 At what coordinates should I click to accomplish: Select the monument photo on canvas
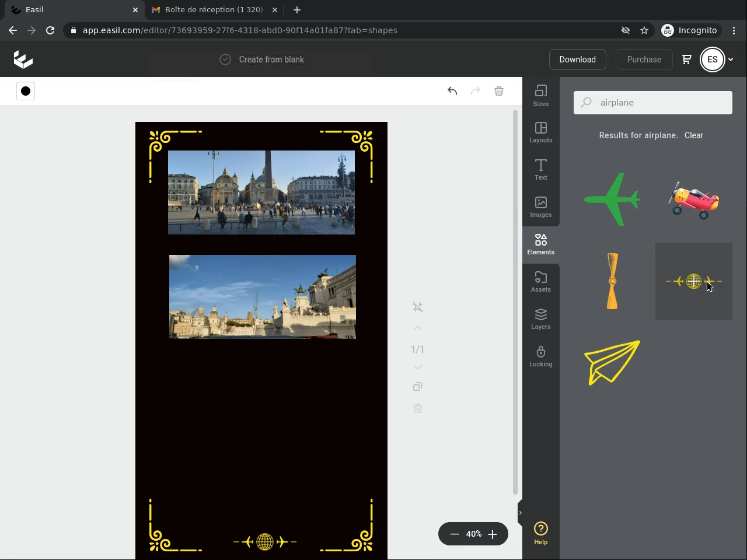(x=263, y=296)
